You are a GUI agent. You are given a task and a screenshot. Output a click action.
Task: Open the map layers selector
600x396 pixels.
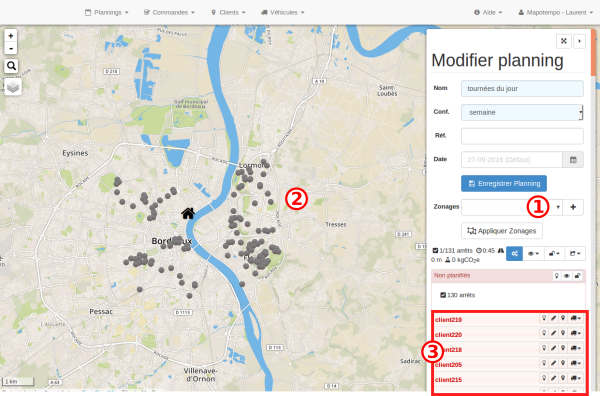coord(13,87)
